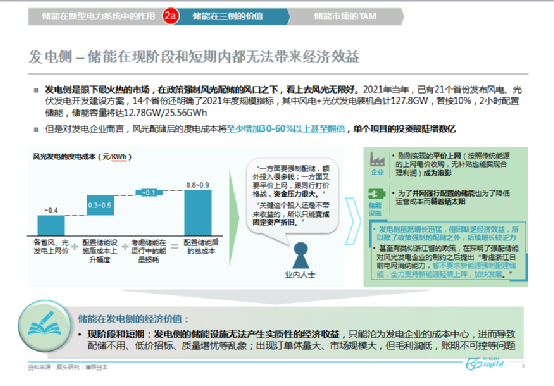Click the book and pen circle icon
The image size is (554, 386).
[45, 326]
